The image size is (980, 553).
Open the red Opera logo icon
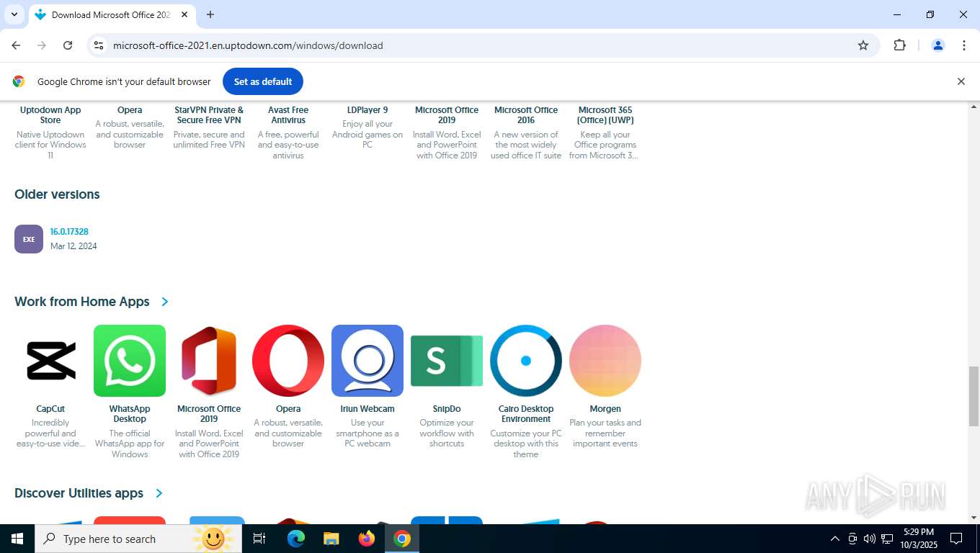coord(288,361)
